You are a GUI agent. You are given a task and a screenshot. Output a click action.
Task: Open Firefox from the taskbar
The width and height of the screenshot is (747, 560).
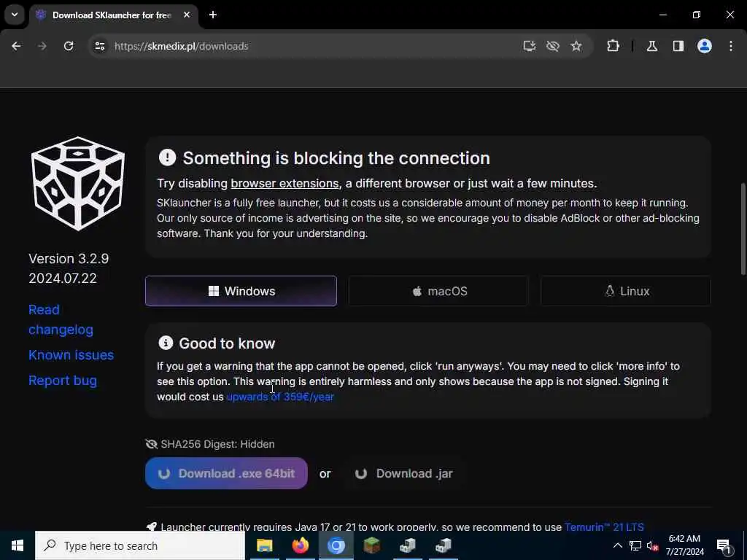300,545
